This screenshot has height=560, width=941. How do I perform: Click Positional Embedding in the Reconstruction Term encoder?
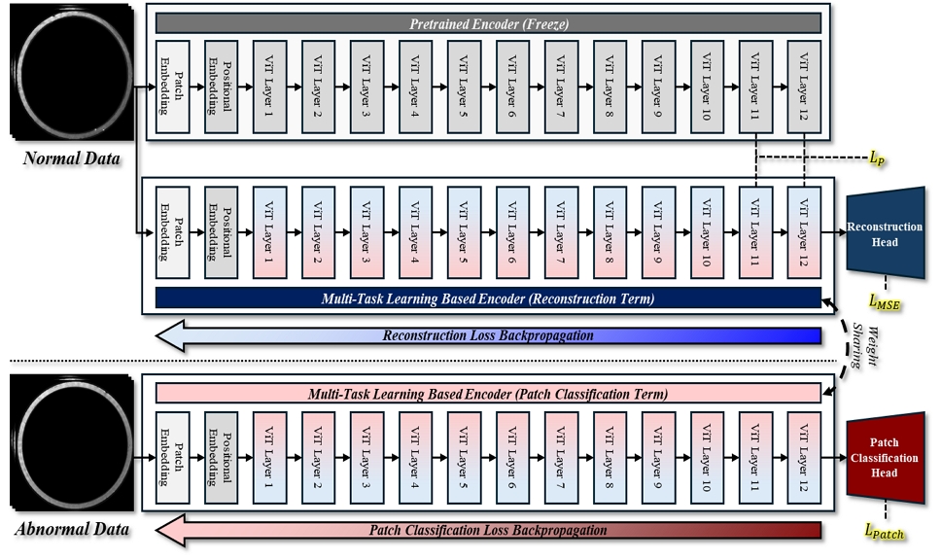pos(222,233)
